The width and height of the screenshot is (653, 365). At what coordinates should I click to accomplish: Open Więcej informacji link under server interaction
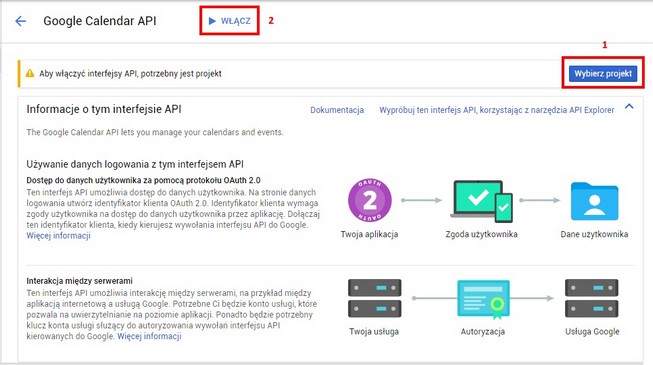(149, 336)
